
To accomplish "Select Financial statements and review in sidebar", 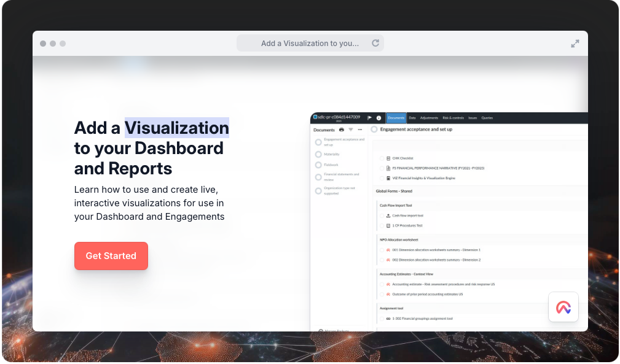I will coord(342,177).
